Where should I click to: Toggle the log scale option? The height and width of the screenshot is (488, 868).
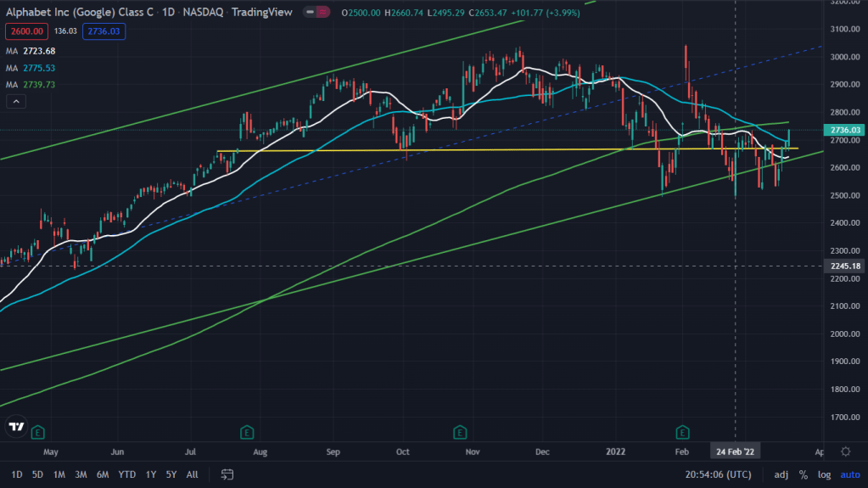click(x=823, y=474)
